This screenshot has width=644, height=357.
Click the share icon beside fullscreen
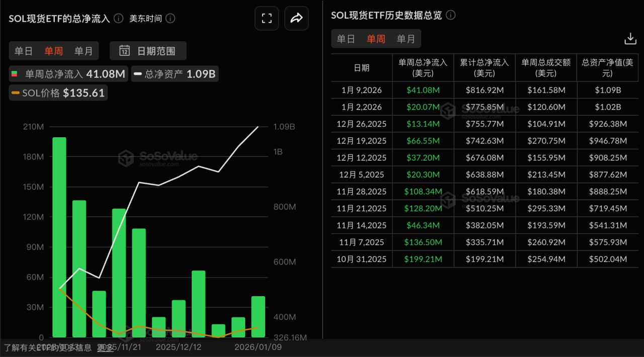(x=296, y=18)
